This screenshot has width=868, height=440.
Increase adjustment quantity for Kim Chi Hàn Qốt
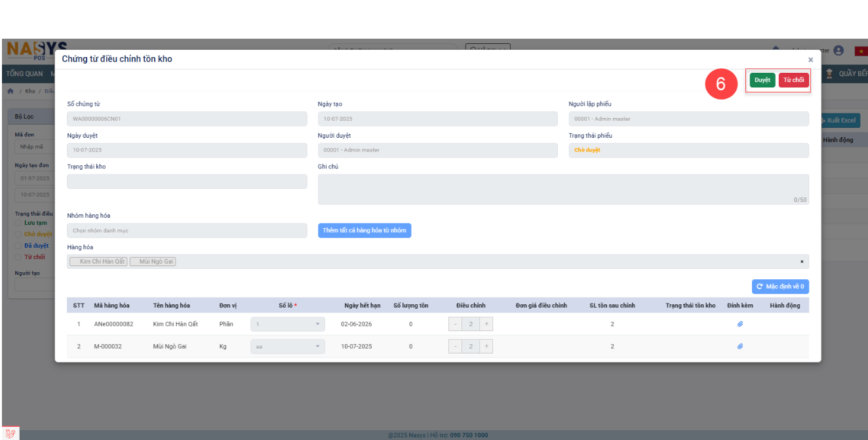pos(486,324)
